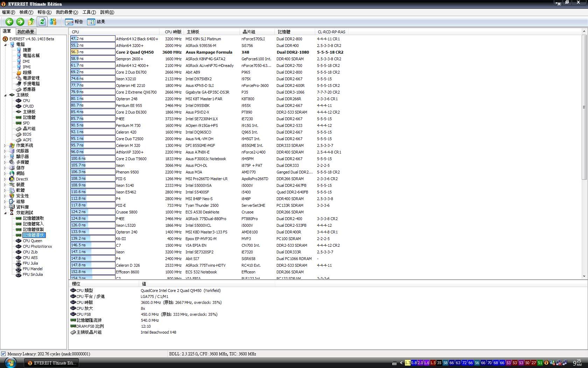This screenshot has height=368, width=588.
Task: Select the 感應器 sensor tree item
Action: (x=29, y=89)
